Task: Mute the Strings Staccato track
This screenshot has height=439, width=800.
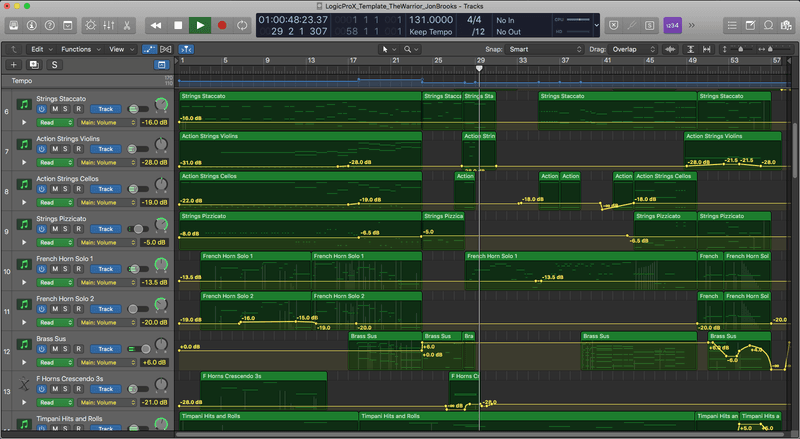Action: [x=55, y=109]
